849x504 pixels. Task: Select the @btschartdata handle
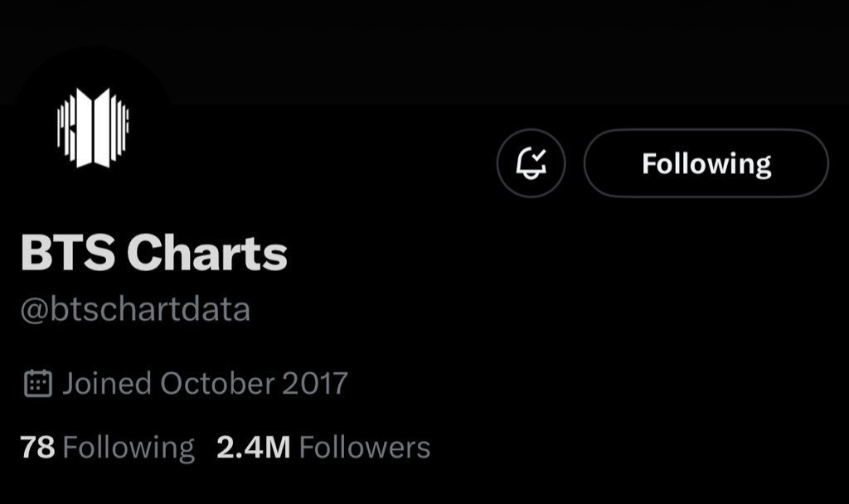click(x=135, y=310)
